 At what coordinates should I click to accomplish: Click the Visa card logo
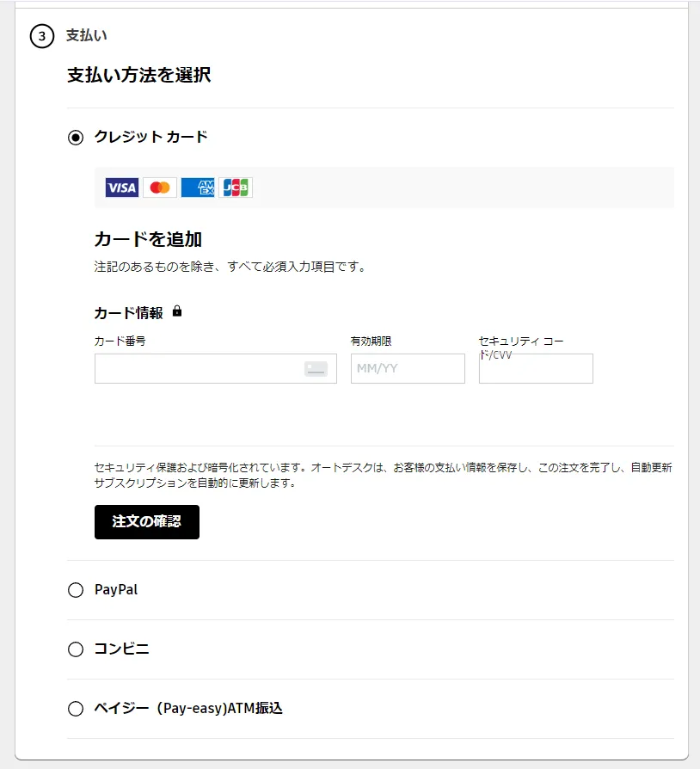point(122,188)
